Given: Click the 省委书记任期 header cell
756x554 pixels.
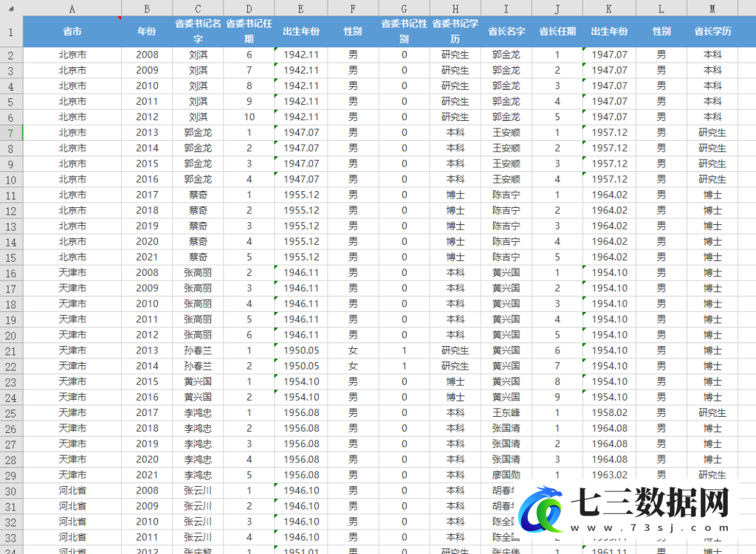Looking at the screenshot, I should 249,32.
